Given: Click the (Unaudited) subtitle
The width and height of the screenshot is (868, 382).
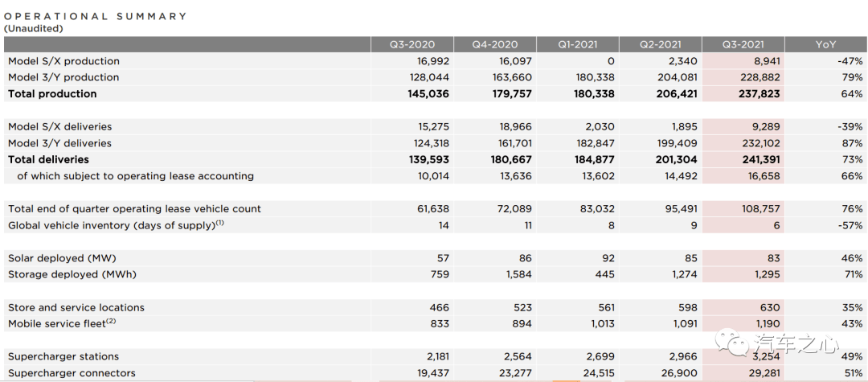Looking at the screenshot, I should (33, 28).
